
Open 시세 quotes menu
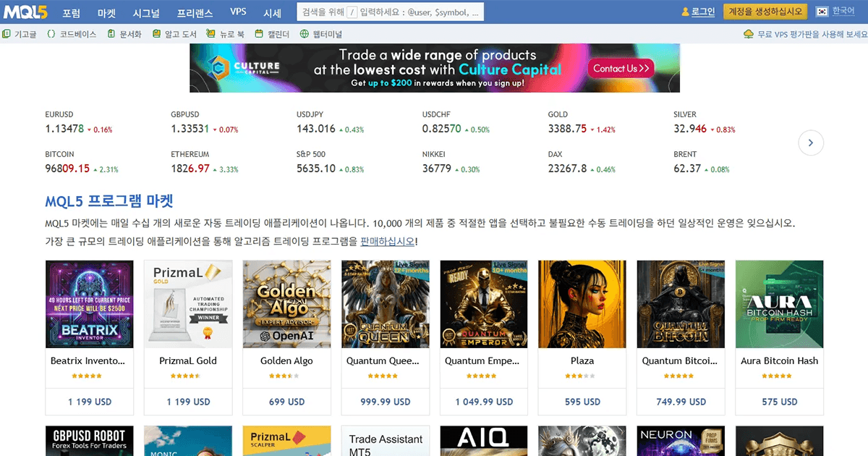[273, 12]
